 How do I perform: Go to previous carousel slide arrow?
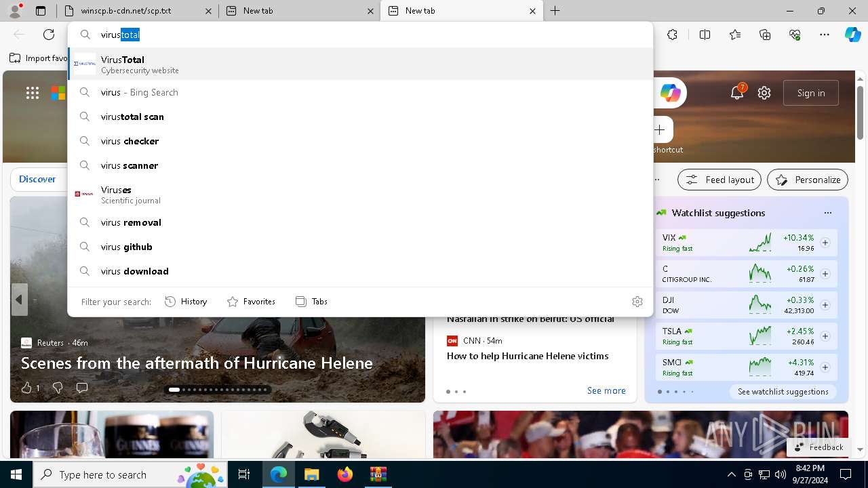19,300
